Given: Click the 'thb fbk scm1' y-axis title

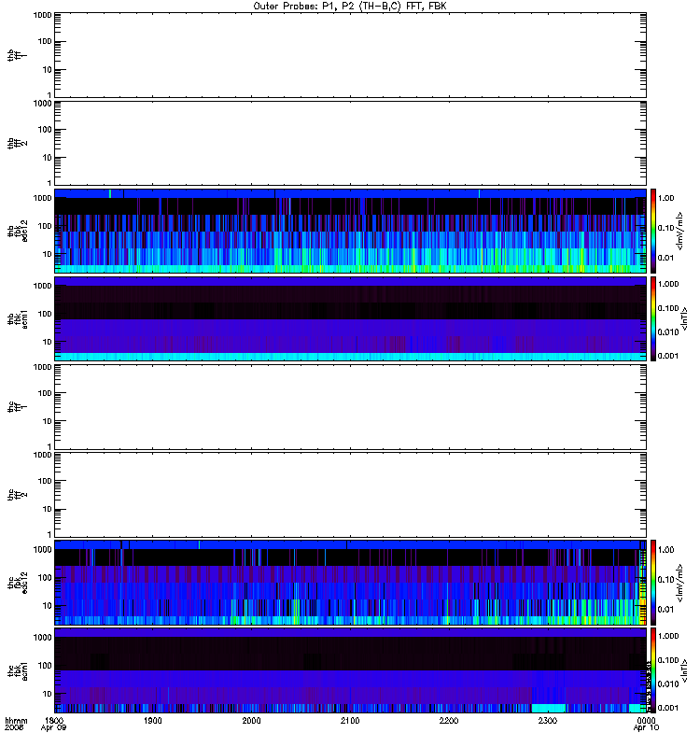Looking at the screenshot, I should click(18, 319).
